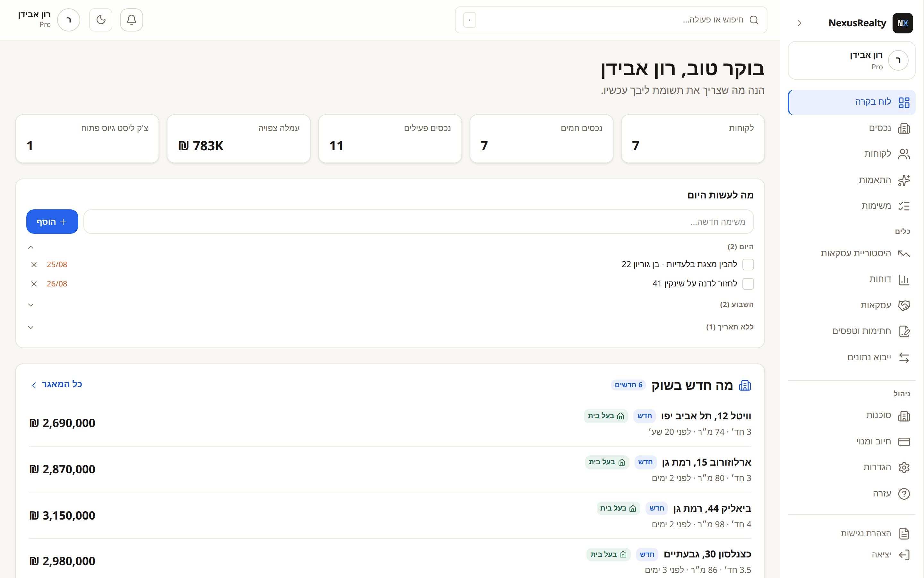
Task: Click the חיוב ומנוי credit card icon
Action: [x=904, y=442]
